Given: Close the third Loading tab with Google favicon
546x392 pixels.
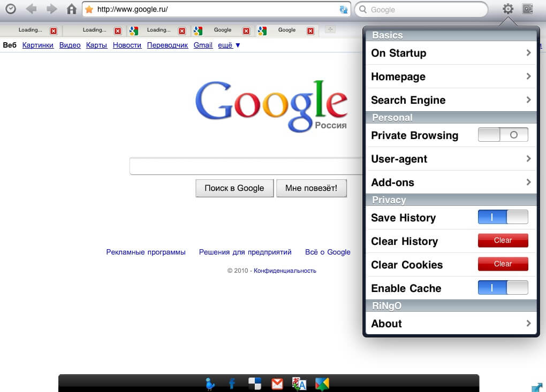Looking at the screenshot, I should pos(182,31).
